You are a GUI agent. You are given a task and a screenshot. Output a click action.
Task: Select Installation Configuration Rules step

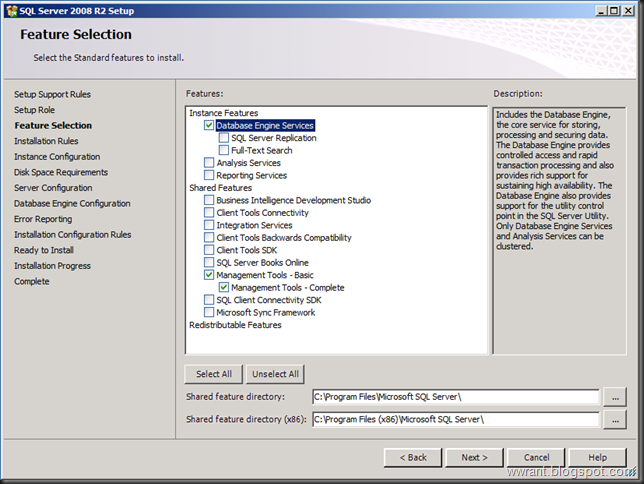(73, 235)
